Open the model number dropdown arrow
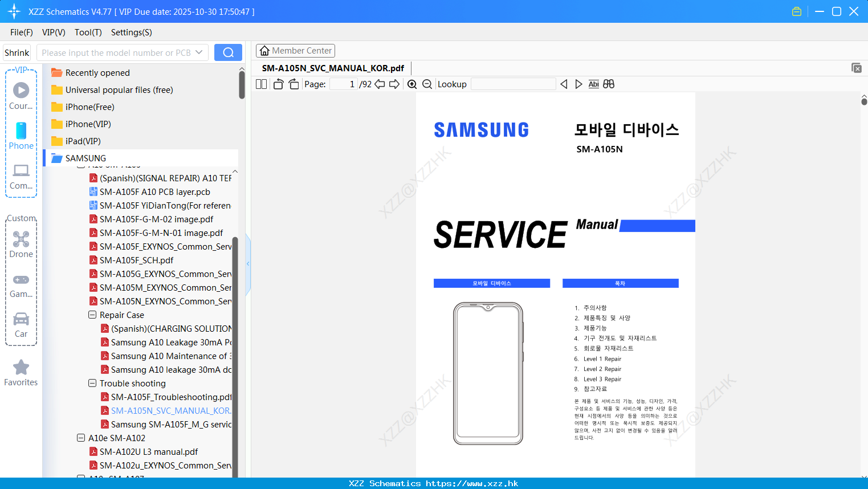Image resolution: width=868 pixels, height=489 pixels. pyautogui.click(x=199, y=52)
